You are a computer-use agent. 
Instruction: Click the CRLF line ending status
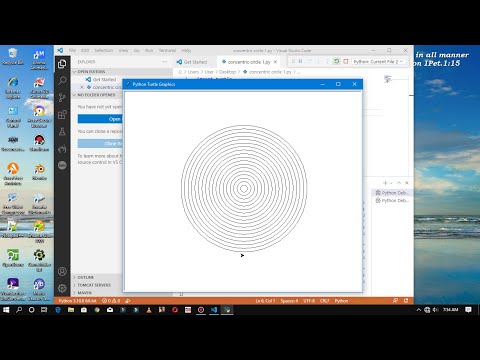click(324, 301)
